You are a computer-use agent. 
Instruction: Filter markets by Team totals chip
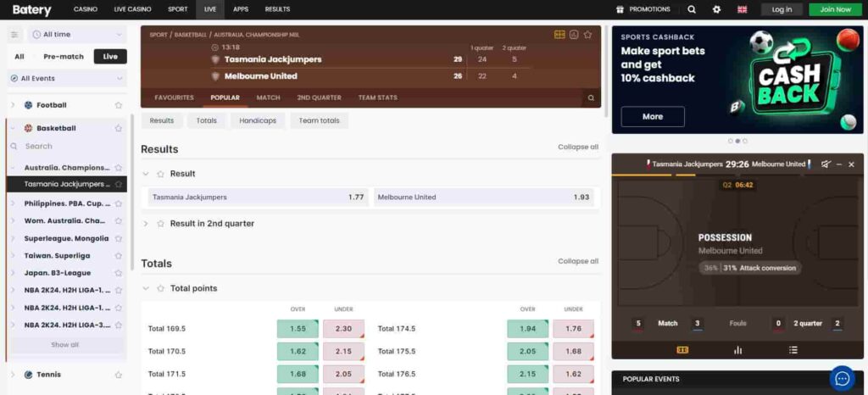pos(319,120)
